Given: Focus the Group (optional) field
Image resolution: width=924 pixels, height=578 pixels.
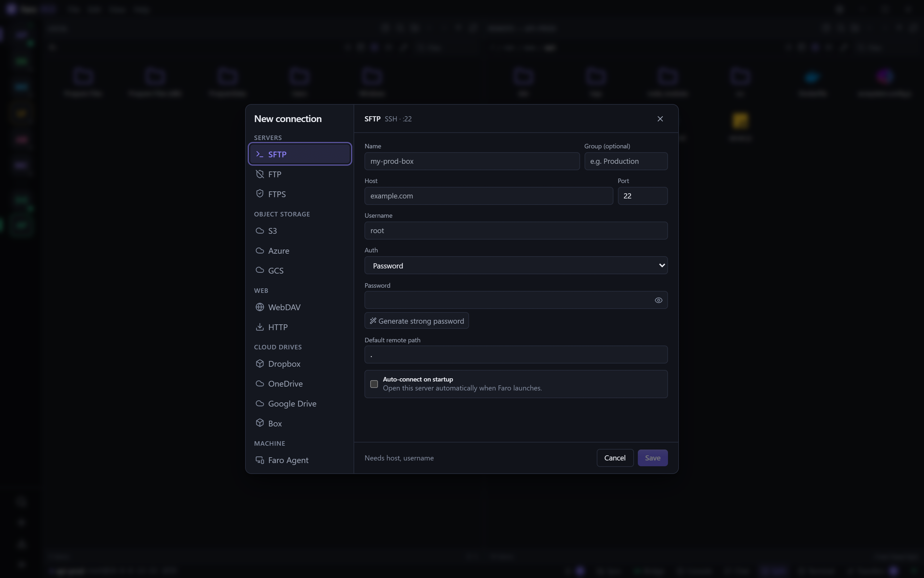Looking at the screenshot, I should point(626,161).
